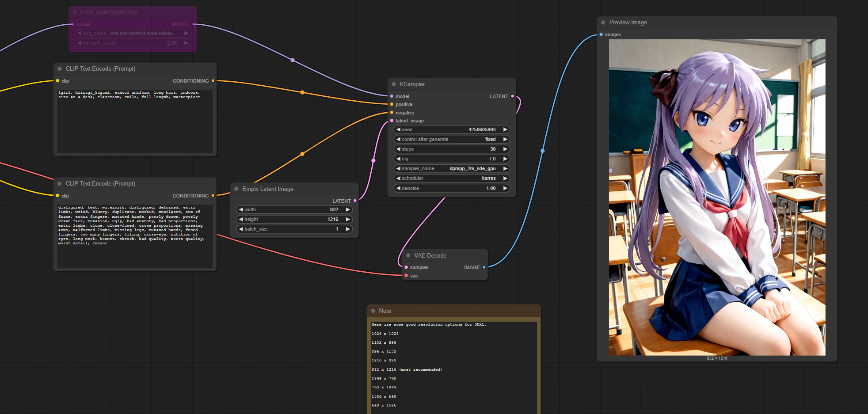The width and height of the screenshot is (868, 414).
Task: Click the positive prompt text area
Action: (135, 121)
